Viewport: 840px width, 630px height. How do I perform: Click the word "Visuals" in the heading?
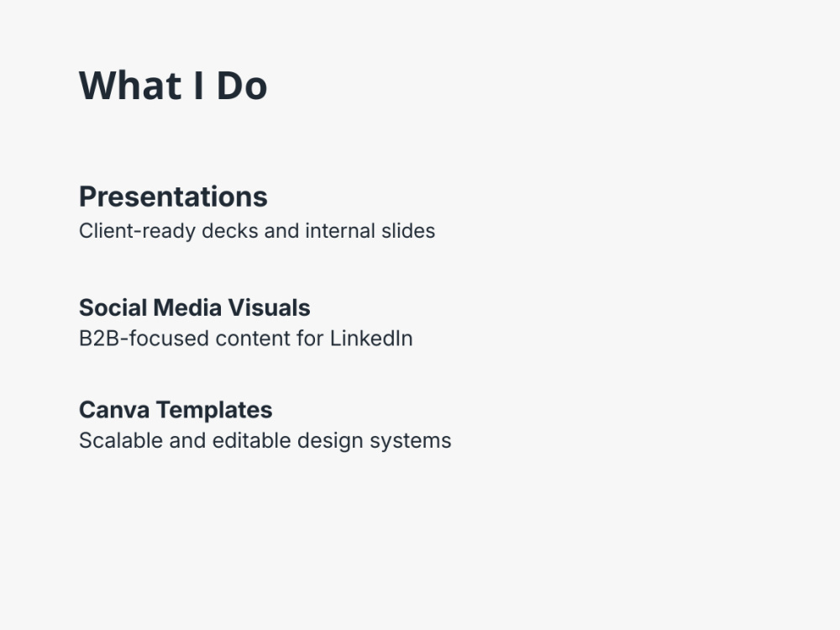(270, 308)
